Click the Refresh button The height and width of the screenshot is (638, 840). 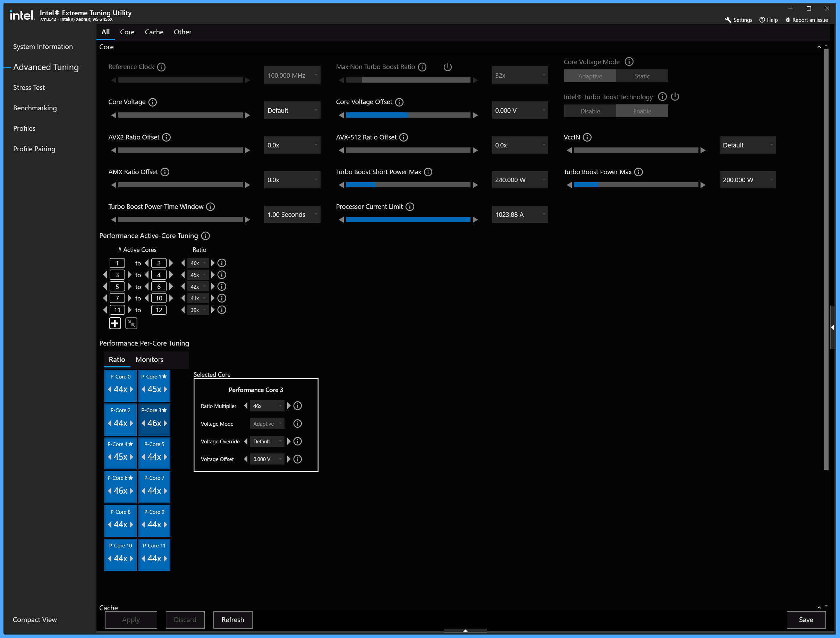pyautogui.click(x=233, y=619)
